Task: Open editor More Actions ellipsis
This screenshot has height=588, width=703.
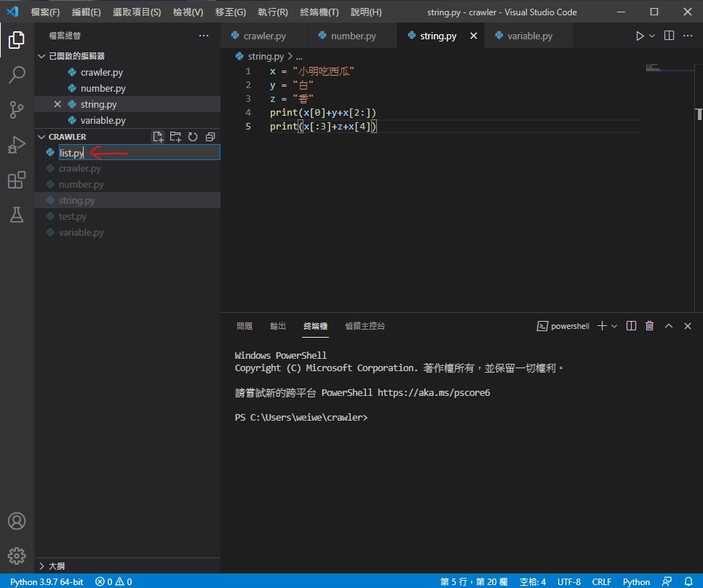Action: click(x=688, y=36)
